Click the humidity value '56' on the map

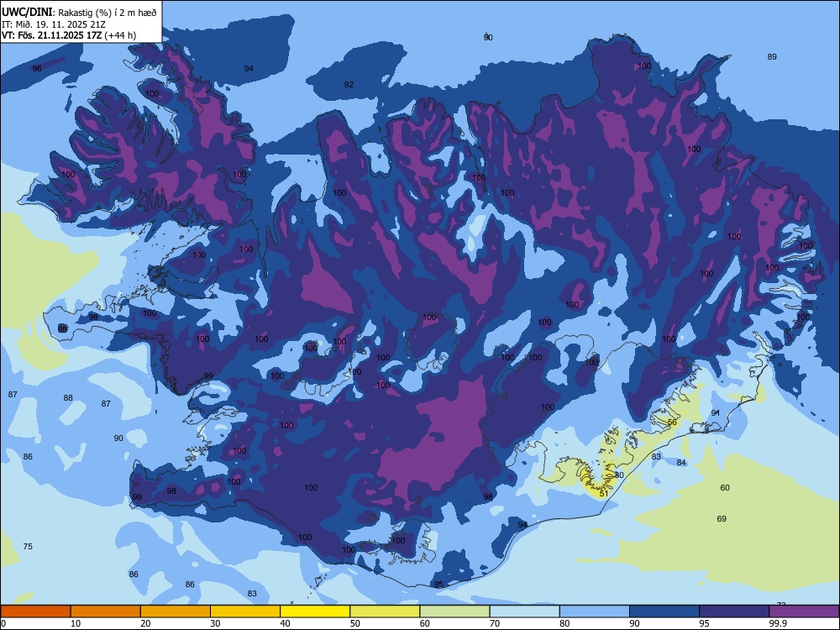pyautogui.click(x=672, y=423)
